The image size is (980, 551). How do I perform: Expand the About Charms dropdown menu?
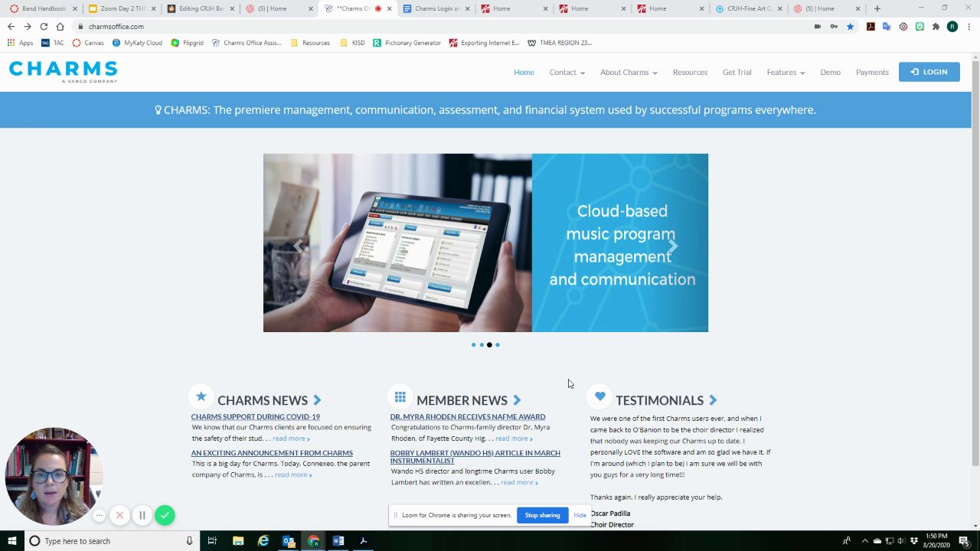tap(629, 72)
